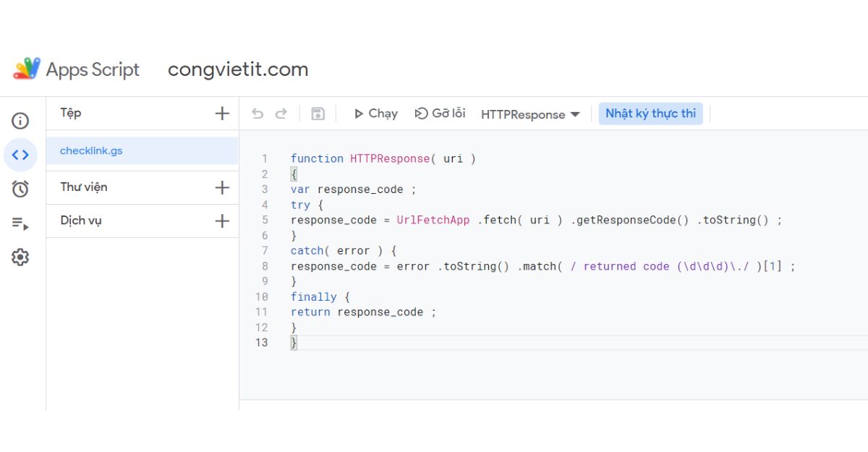868x452 pixels.
Task: Click the Redo arrow in toolbar
Action: tap(281, 114)
